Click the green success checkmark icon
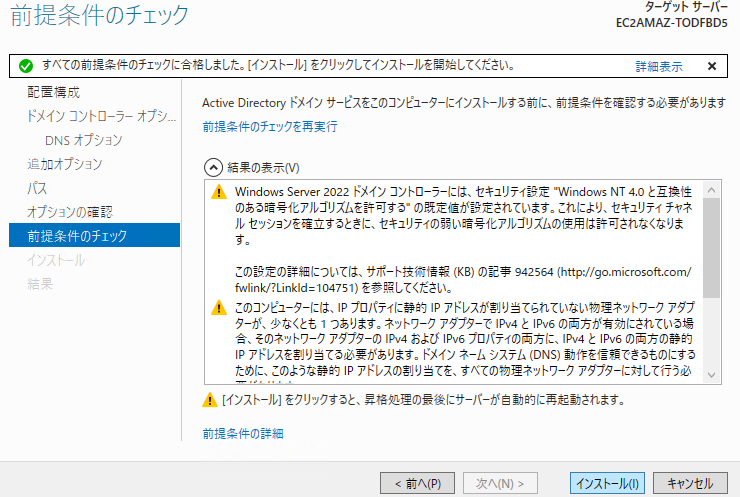The height and width of the screenshot is (497, 740). click(x=26, y=66)
